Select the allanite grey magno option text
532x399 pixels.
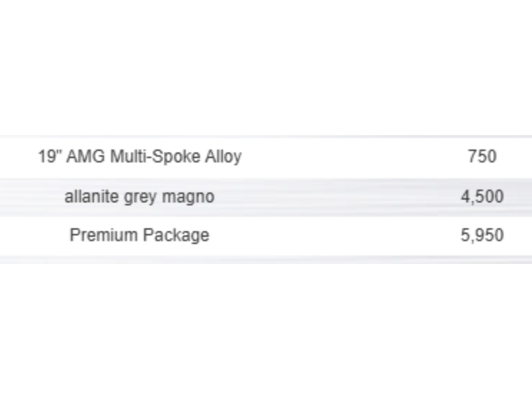(x=139, y=197)
